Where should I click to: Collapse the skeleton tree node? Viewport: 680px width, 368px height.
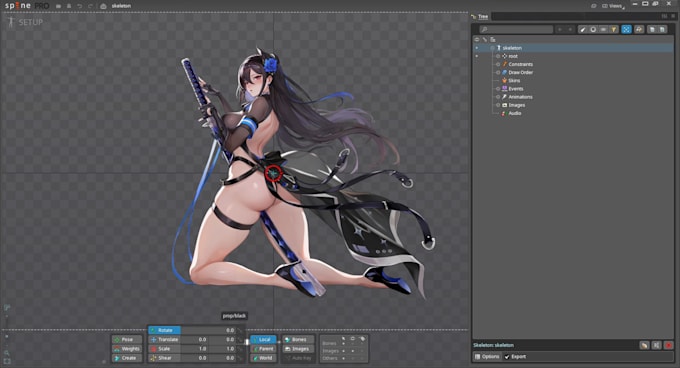493,48
